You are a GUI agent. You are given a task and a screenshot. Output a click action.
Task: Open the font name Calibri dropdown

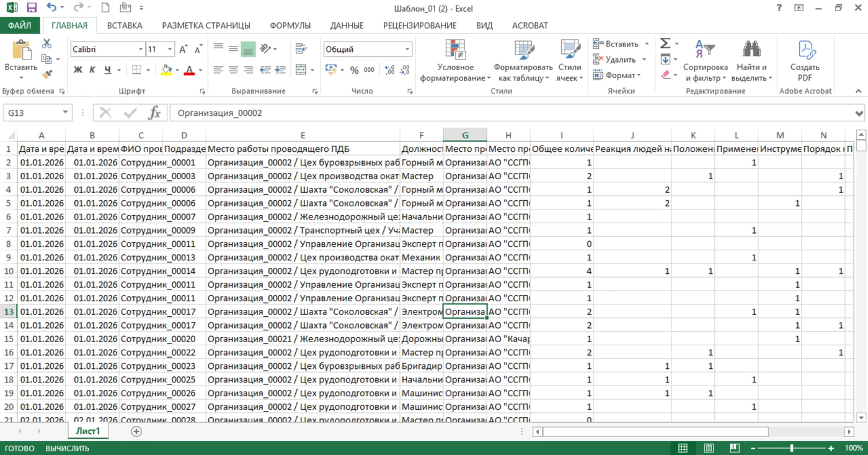coord(141,49)
